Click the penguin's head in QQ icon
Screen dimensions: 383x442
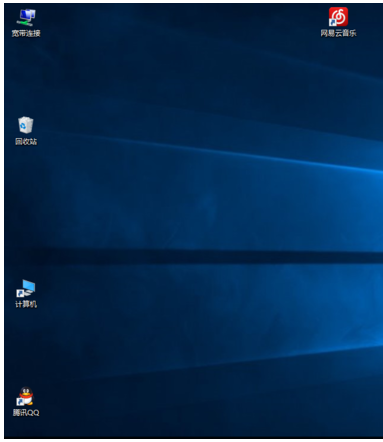[26, 391]
